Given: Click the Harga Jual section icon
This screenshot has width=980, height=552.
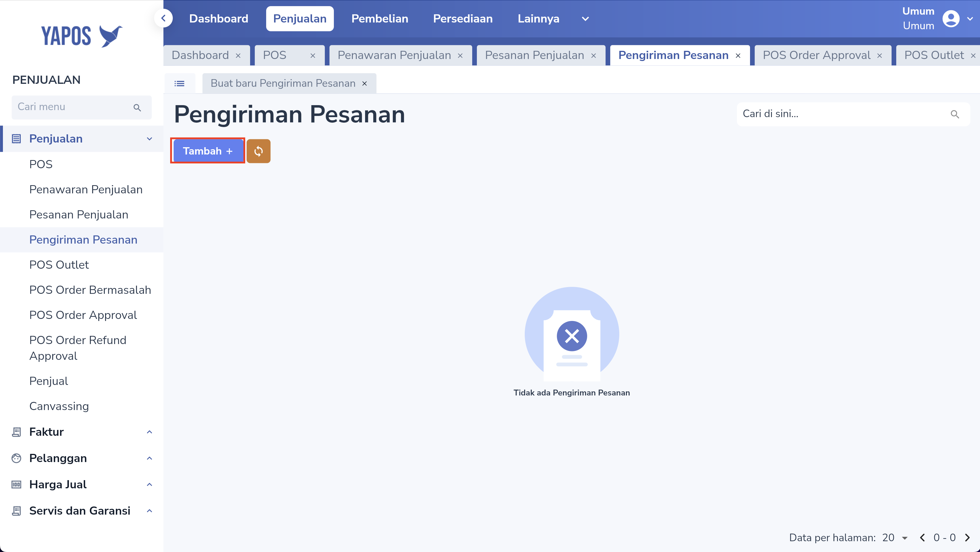Looking at the screenshot, I should (16, 484).
